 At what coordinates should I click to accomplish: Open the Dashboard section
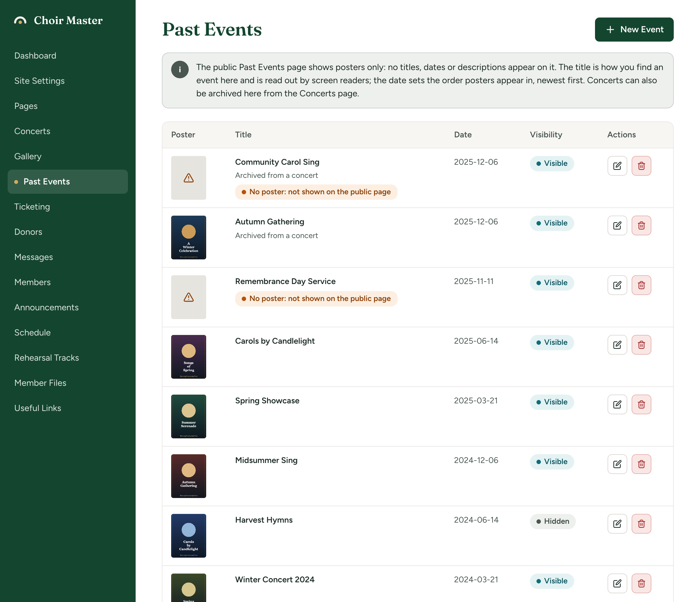coord(68,56)
